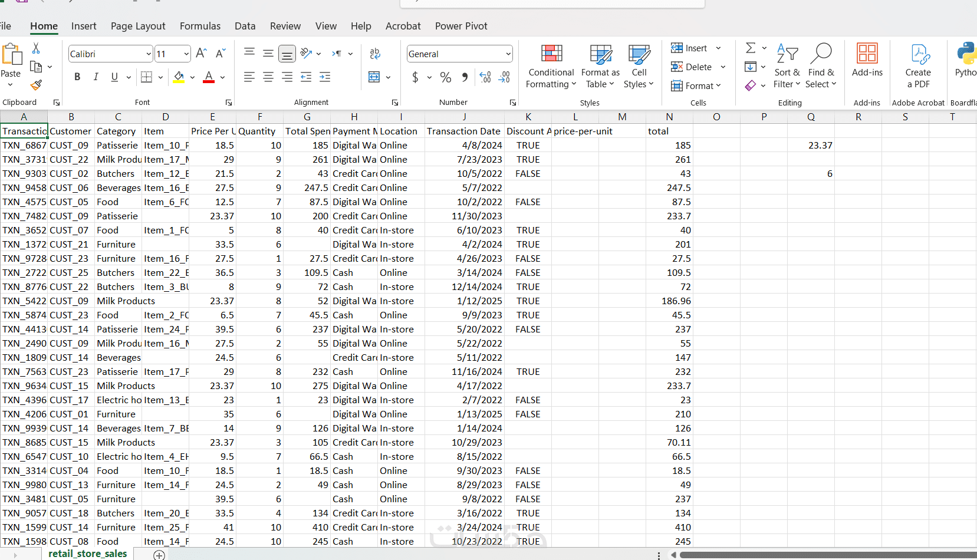The image size is (977, 560).
Task: Apply Percent Style format
Action: point(446,77)
